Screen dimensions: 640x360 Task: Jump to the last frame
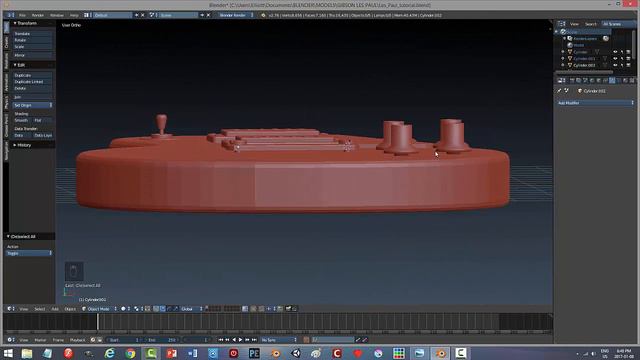pyautogui.click(x=254, y=340)
